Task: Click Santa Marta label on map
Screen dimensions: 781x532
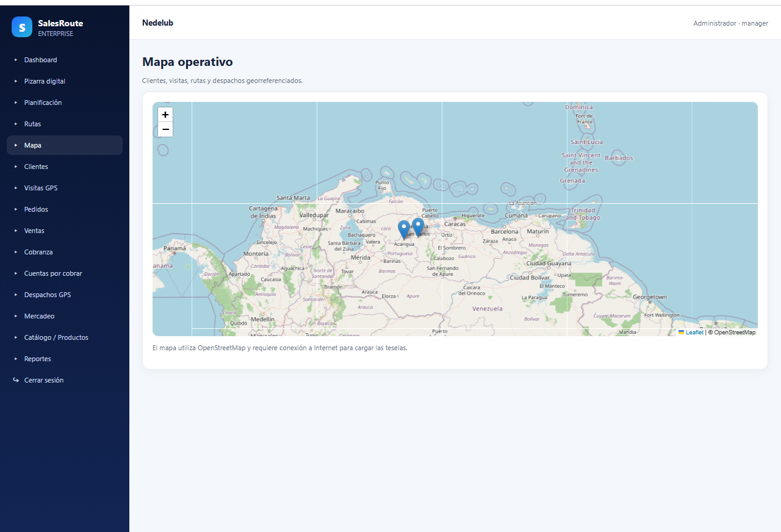Action: (293, 198)
